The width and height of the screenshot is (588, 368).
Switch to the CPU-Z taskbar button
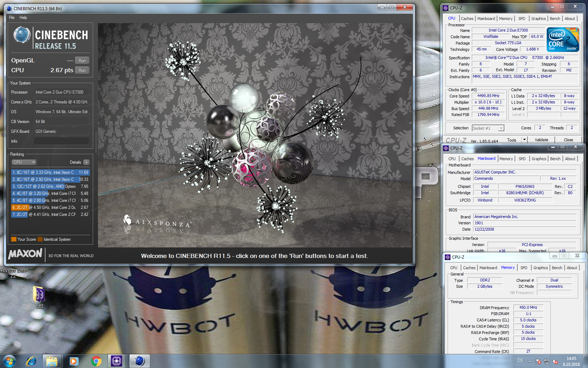pos(117,361)
